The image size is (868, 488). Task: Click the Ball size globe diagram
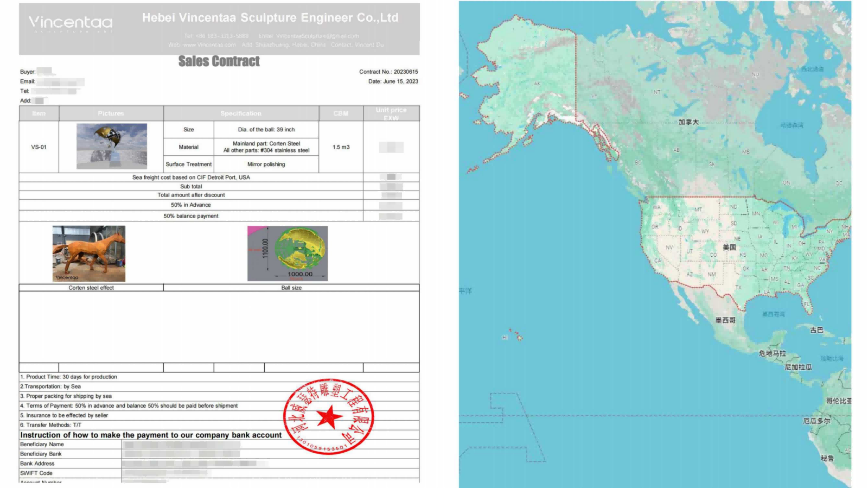click(x=288, y=253)
